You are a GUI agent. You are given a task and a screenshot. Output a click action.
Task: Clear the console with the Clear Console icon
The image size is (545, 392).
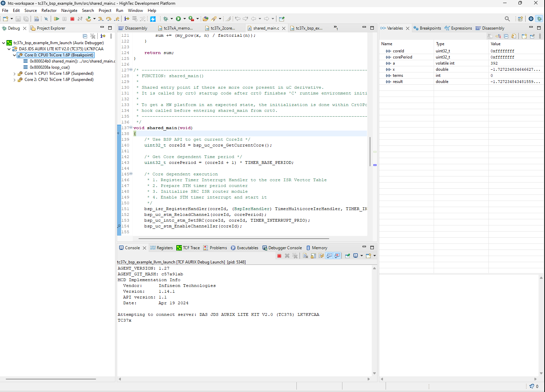point(305,256)
